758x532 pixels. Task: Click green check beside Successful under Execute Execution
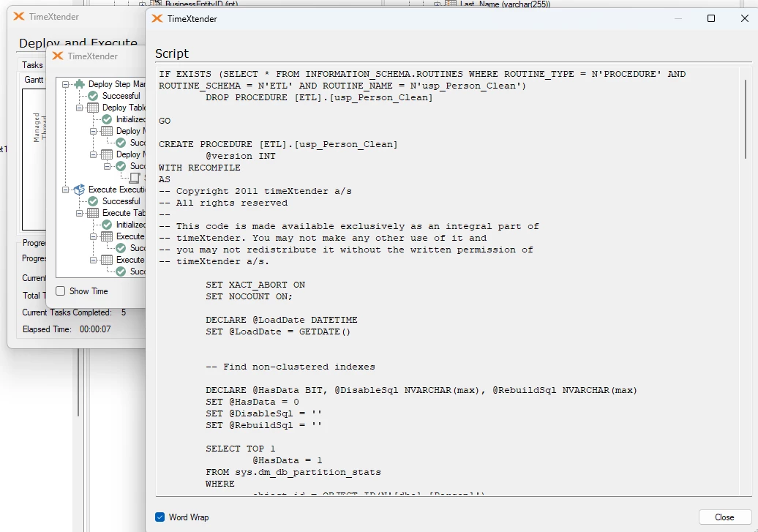tap(94, 201)
